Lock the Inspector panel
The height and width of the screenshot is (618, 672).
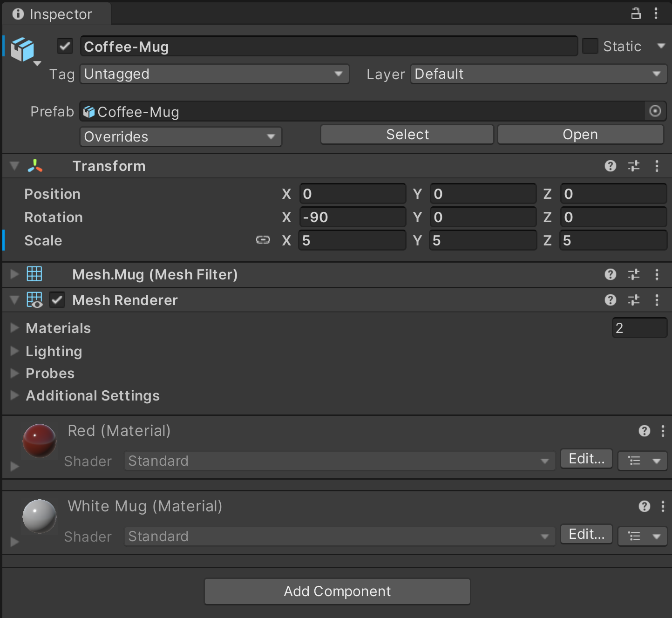636,14
